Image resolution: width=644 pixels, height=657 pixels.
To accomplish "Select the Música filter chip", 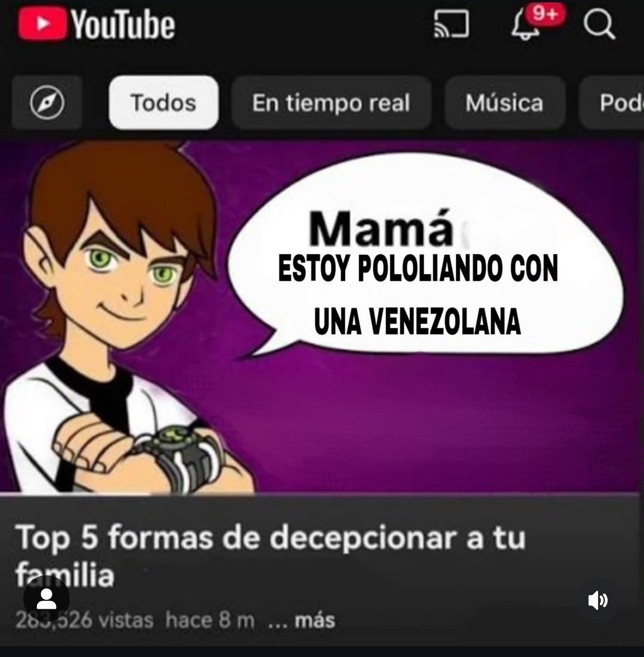I will point(504,103).
